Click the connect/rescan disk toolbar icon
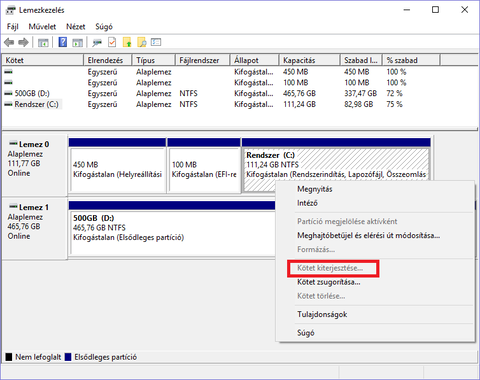Screen dimensions: 480x380 point(97,42)
